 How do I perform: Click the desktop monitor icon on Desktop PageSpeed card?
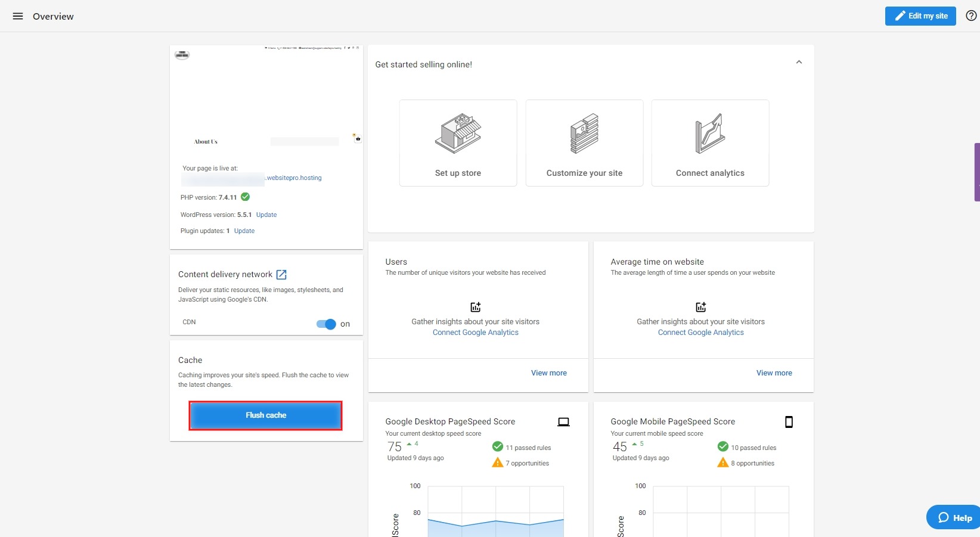[563, 421]
